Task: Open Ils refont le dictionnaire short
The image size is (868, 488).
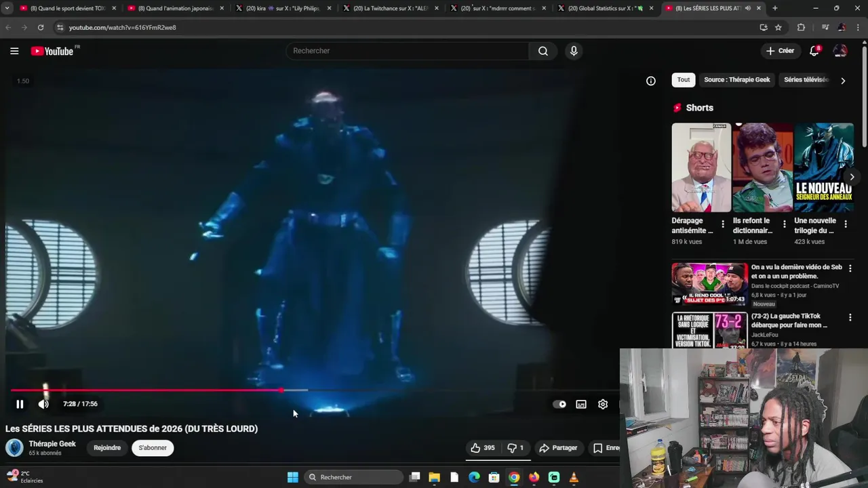Action: [x=763, y=167]
